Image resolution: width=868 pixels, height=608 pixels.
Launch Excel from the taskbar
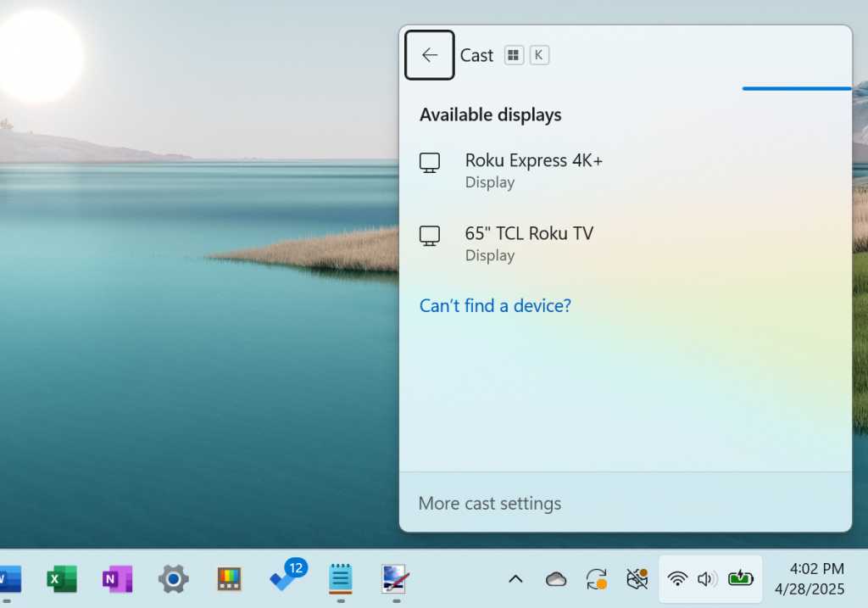[61, 580]
